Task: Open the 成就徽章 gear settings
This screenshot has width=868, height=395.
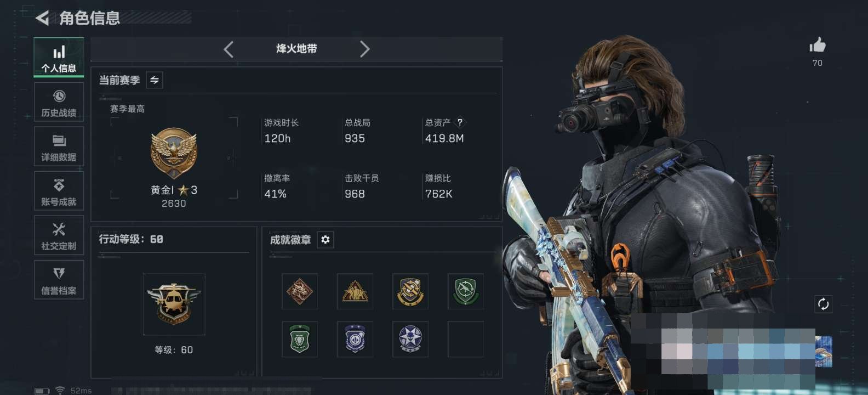Action: coord(325,240)
